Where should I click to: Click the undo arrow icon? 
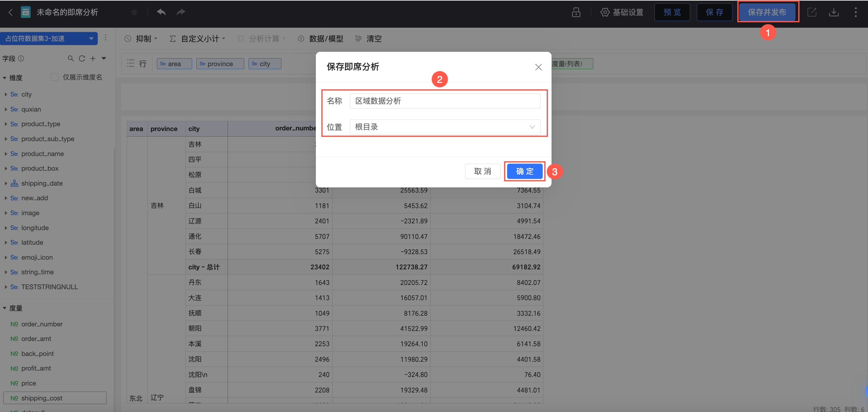161,12
